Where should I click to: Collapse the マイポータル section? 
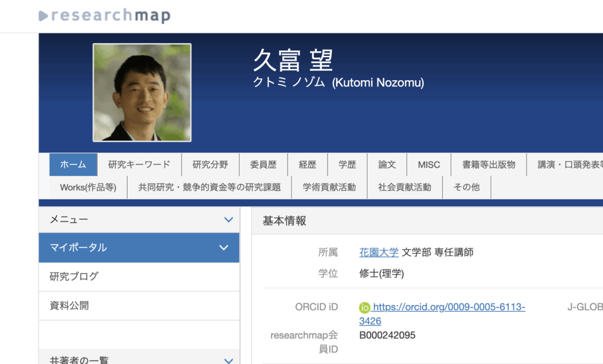pyautogui.click(x=223, y=248)
